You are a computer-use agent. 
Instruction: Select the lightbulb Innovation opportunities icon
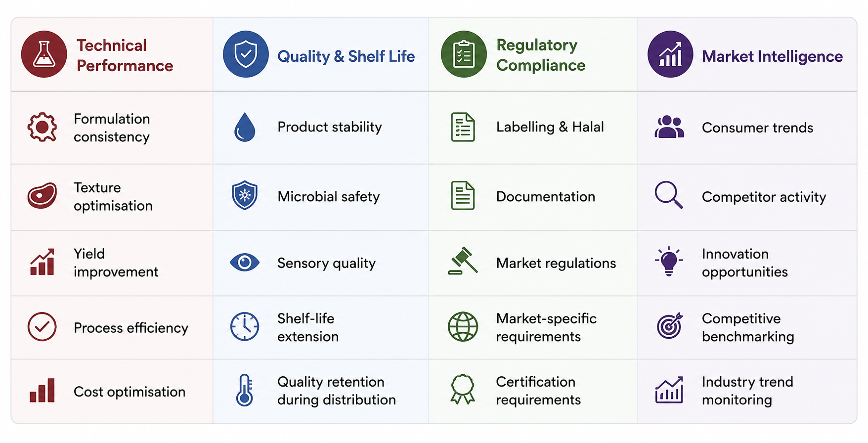669,261
